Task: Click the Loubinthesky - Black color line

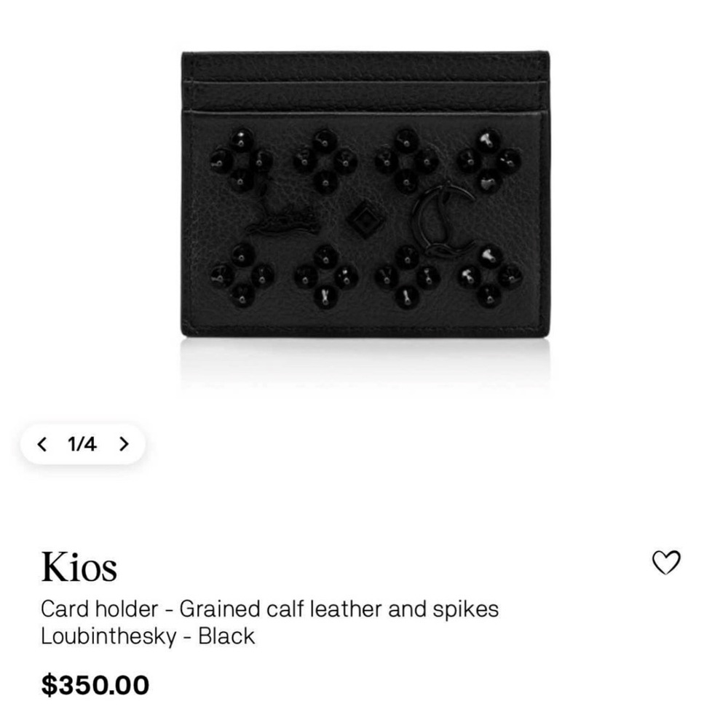Action: coord(148,636)
